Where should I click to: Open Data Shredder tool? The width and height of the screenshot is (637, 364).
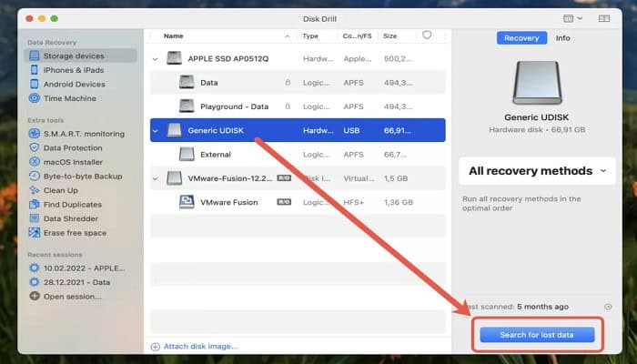coord(69,219)
